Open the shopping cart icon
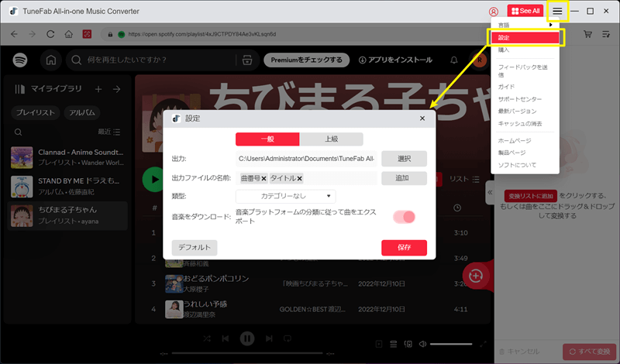620x364 pixels. click(x=588, y=34)
